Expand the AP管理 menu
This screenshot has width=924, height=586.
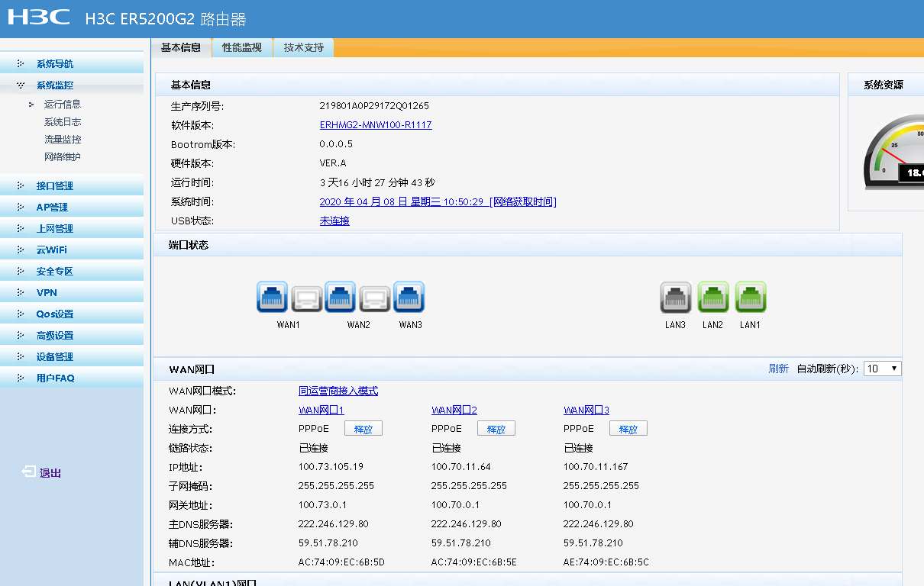[x=72, y=208]
